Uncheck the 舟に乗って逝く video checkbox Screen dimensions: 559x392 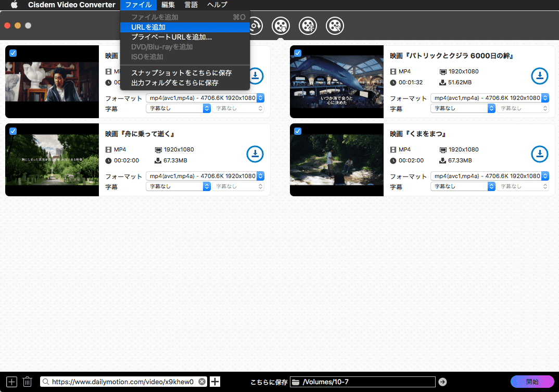click(13, 131)
